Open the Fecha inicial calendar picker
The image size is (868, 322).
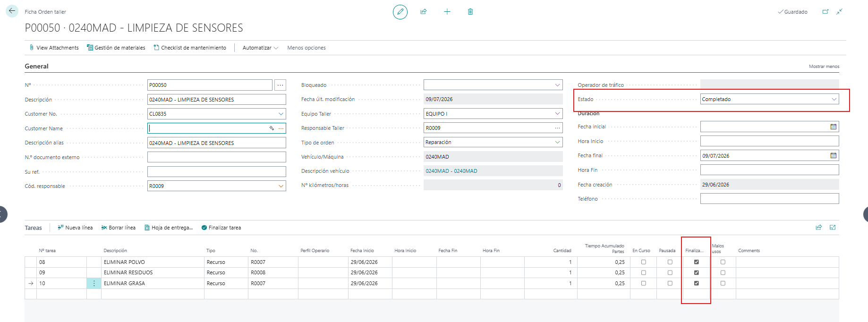click(834, 127)
